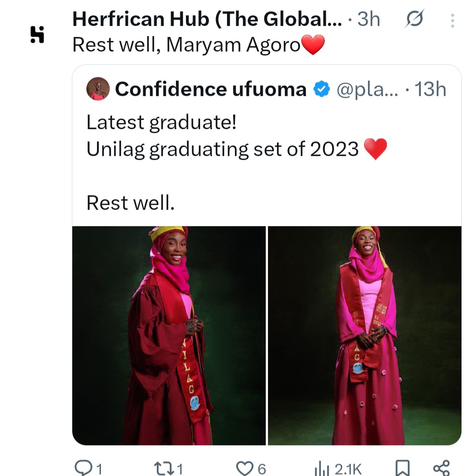Visit the Confidence ufuoma display name link

click(211, 90)
